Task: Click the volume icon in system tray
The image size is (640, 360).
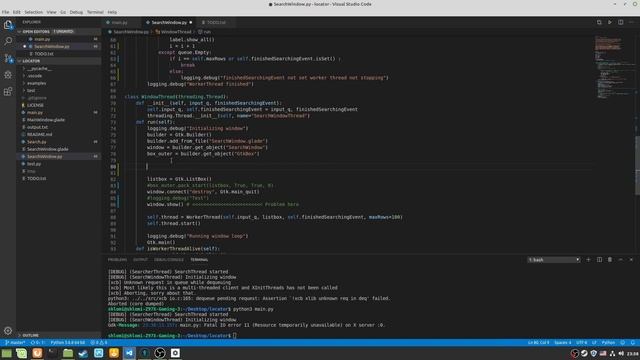Action: pos(621,353)
